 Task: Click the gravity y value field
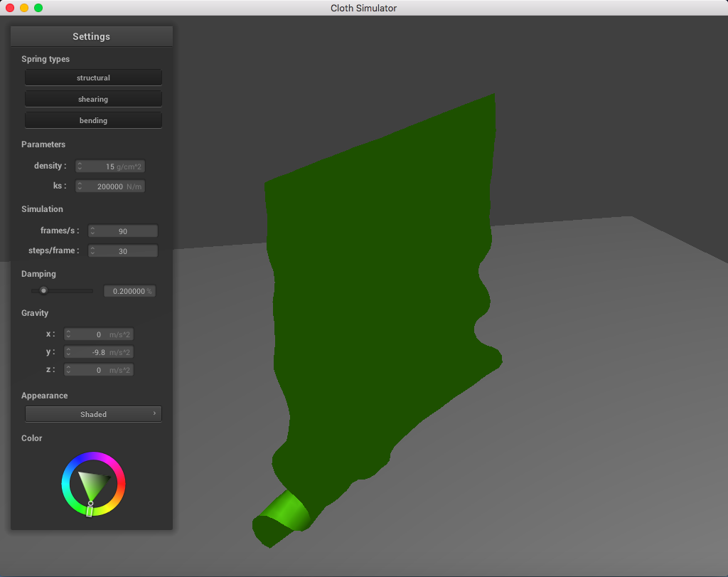tap(99, 352)
